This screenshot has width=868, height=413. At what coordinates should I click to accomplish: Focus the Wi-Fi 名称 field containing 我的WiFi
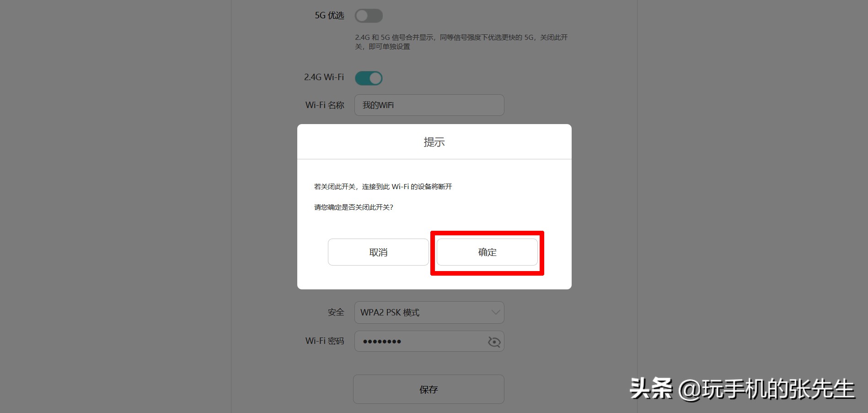429,105
